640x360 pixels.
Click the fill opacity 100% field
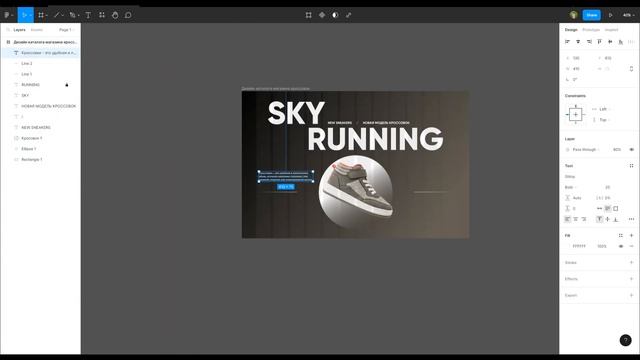point(602,246)
